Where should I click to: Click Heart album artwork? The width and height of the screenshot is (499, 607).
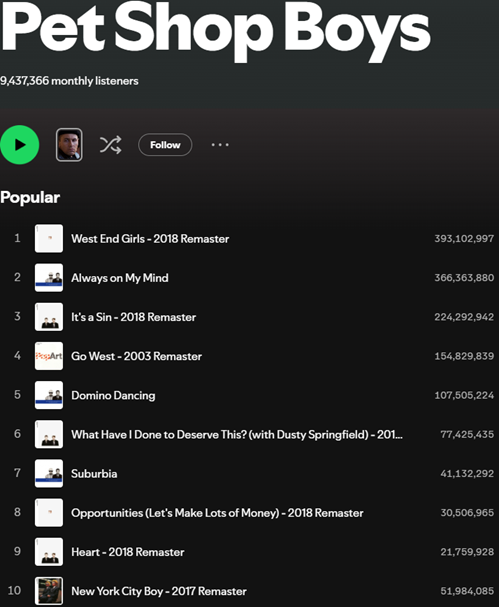(x=49, y=552)
